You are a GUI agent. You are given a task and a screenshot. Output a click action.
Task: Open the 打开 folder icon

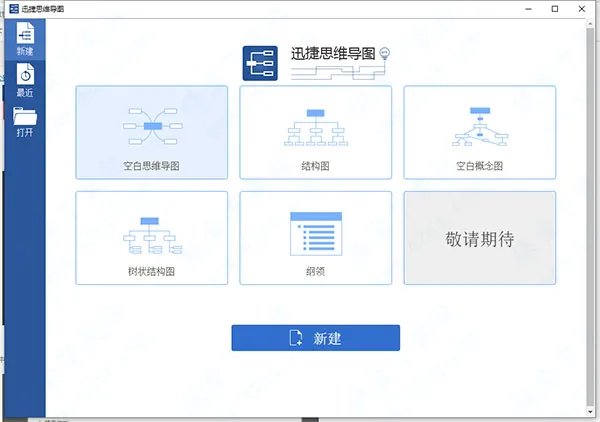tap(25, 122)
